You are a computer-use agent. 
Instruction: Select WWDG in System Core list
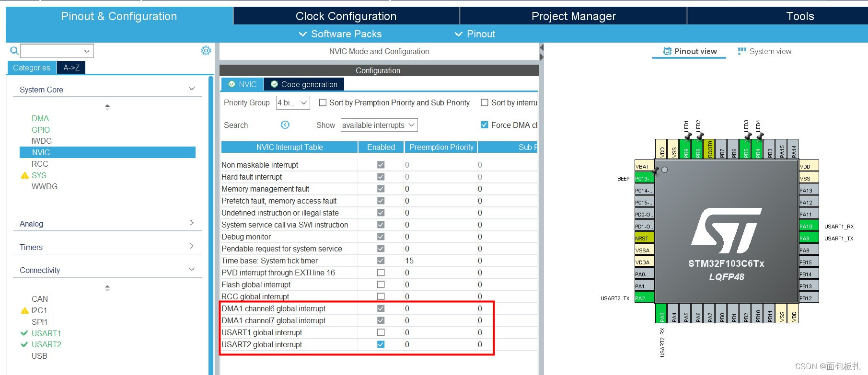(45, 186)
